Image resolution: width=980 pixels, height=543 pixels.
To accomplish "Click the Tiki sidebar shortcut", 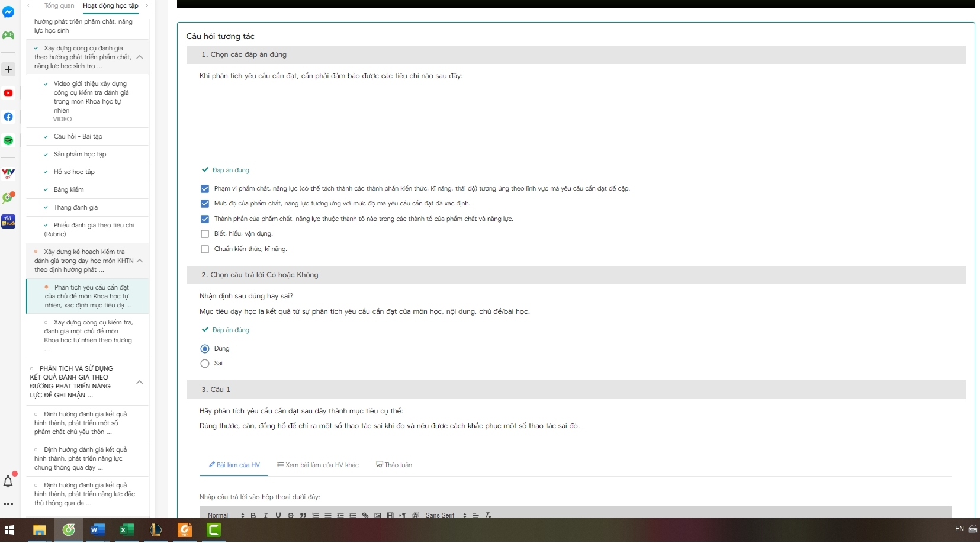I will 8,221.
